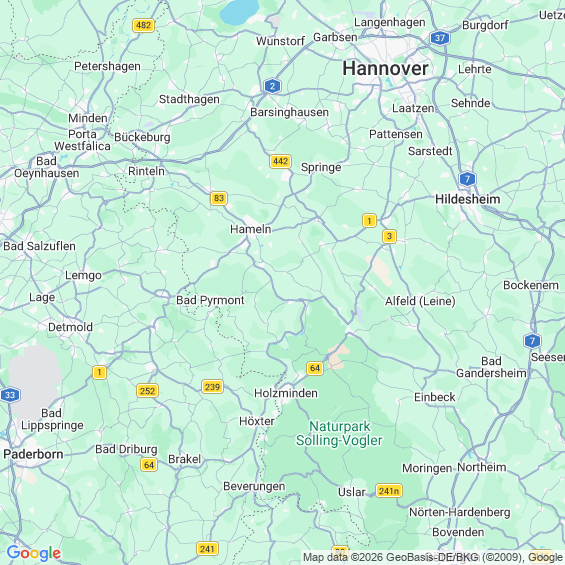Viewport: 565px width, 565px height.
Task: Click the Paderborn city label
Action: pos(33,454)
